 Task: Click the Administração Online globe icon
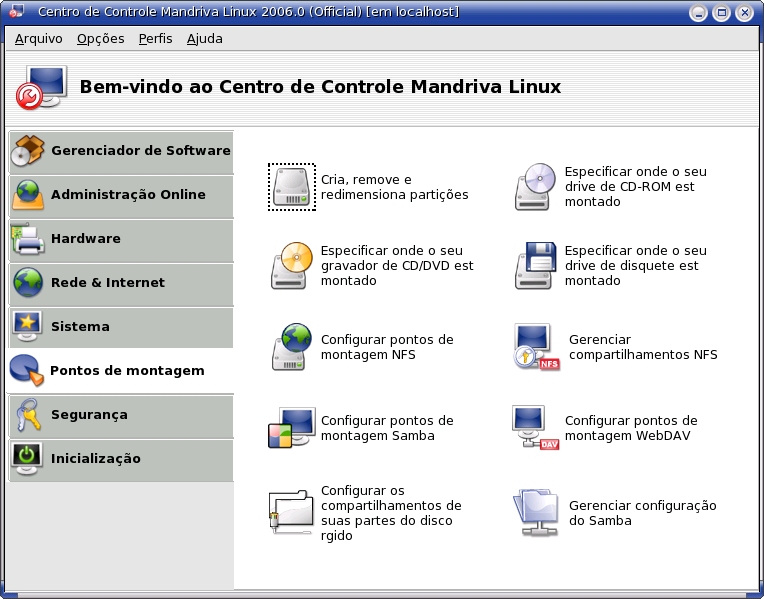[x=28, y=194]
